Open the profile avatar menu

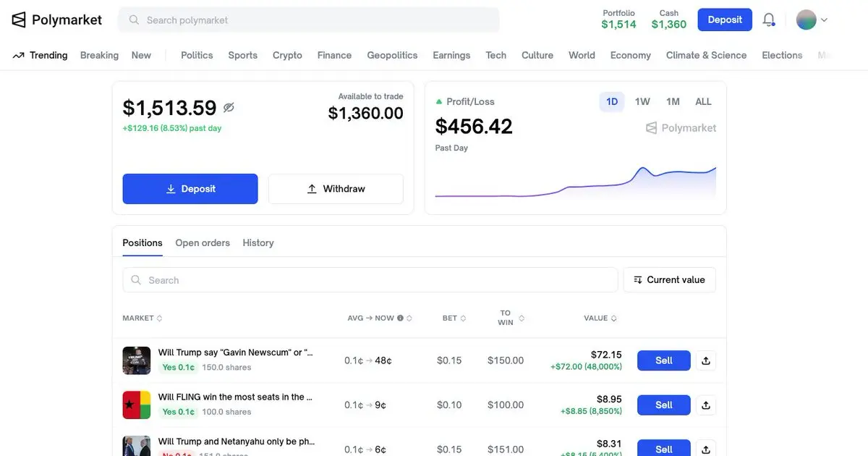(x=812, y=20)
